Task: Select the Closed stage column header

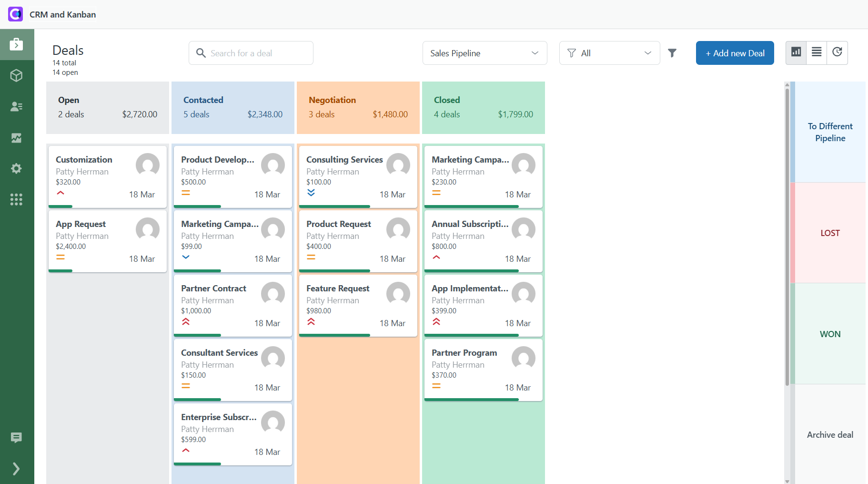Action: click(x=483, y=107)
